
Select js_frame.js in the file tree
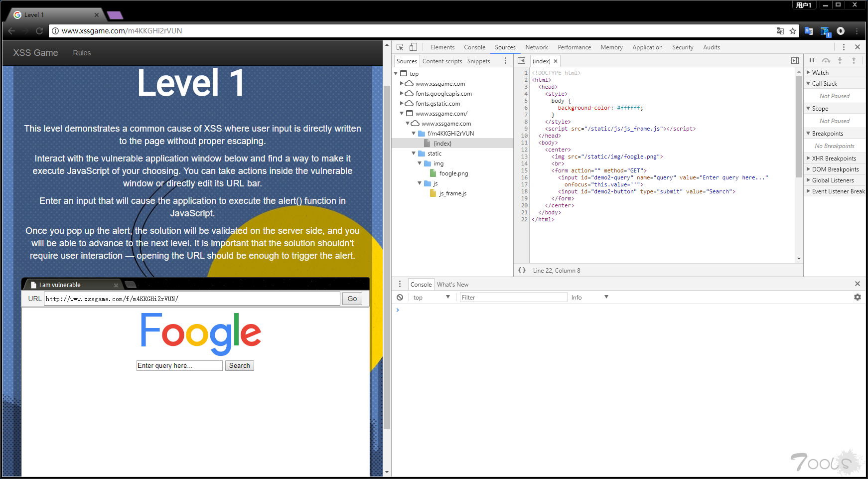pyautogui.click(x=452, y=193)
